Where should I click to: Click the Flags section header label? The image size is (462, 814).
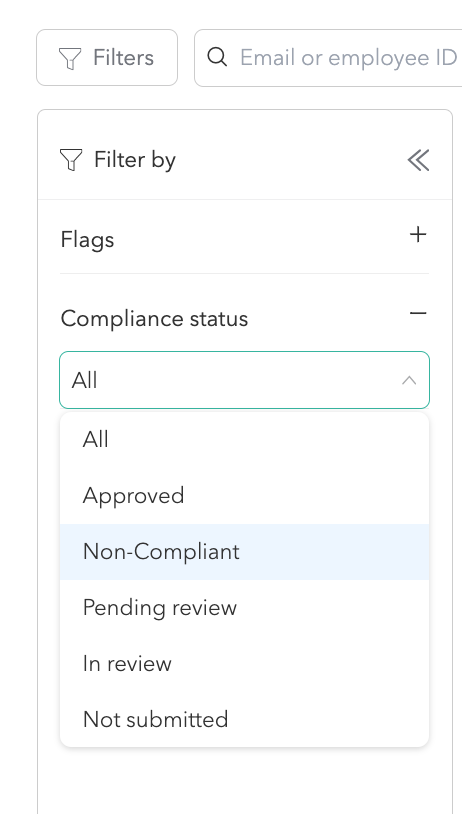tap(87, 240)
